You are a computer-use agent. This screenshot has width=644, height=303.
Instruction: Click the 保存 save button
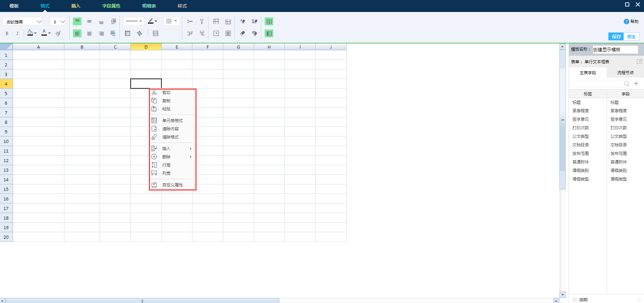pos(616,37)
